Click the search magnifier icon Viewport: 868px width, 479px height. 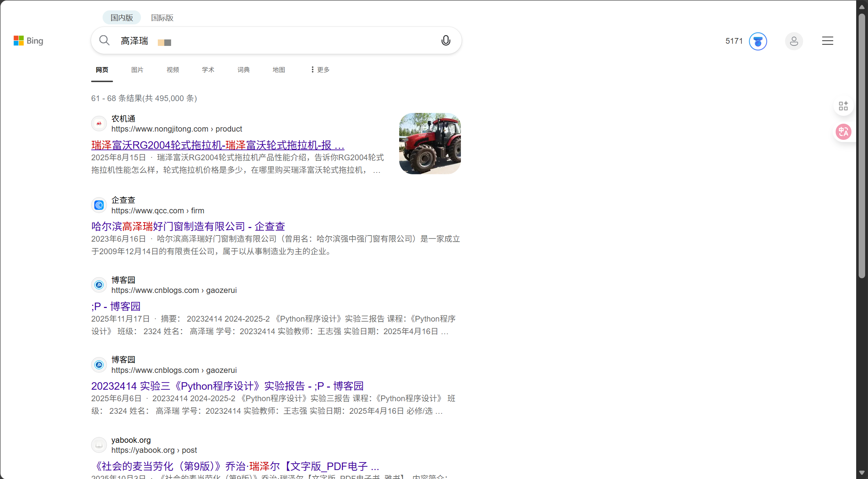point(104,40)
